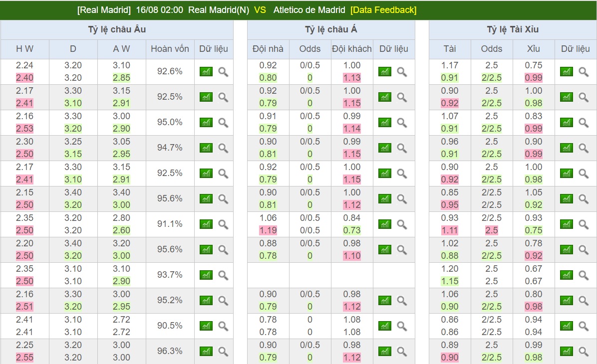Click Asian odds magnifier for Đội nhà 0.91 row
Viewport: 597px width, 364px height.
(x=402, y=123)
